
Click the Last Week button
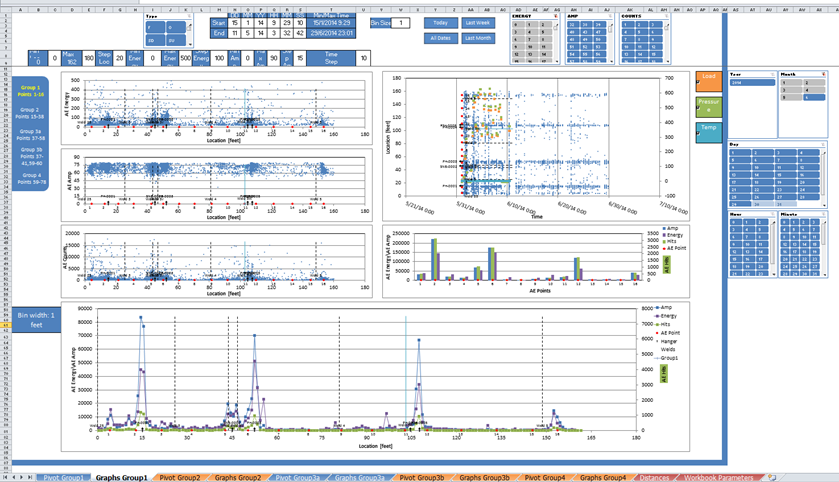click(x=478, y=23)
